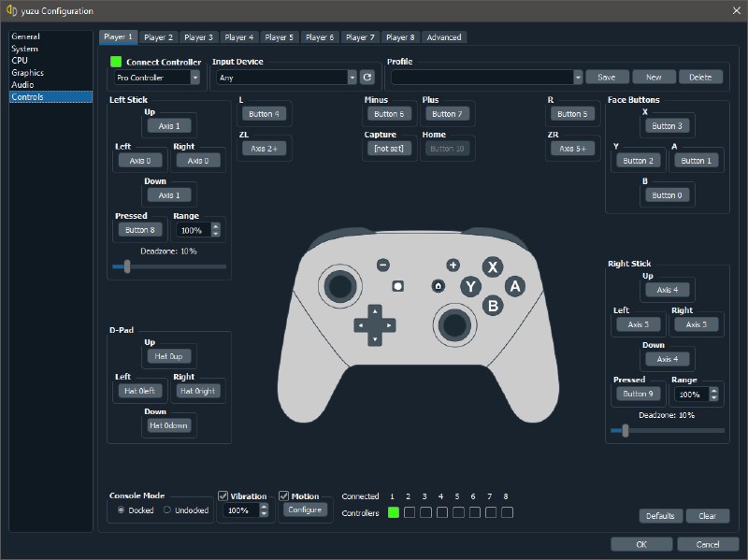The height and width of the screenshot is (560, 748).
Task: Configure Motion controls
Action: coord(306,510)
